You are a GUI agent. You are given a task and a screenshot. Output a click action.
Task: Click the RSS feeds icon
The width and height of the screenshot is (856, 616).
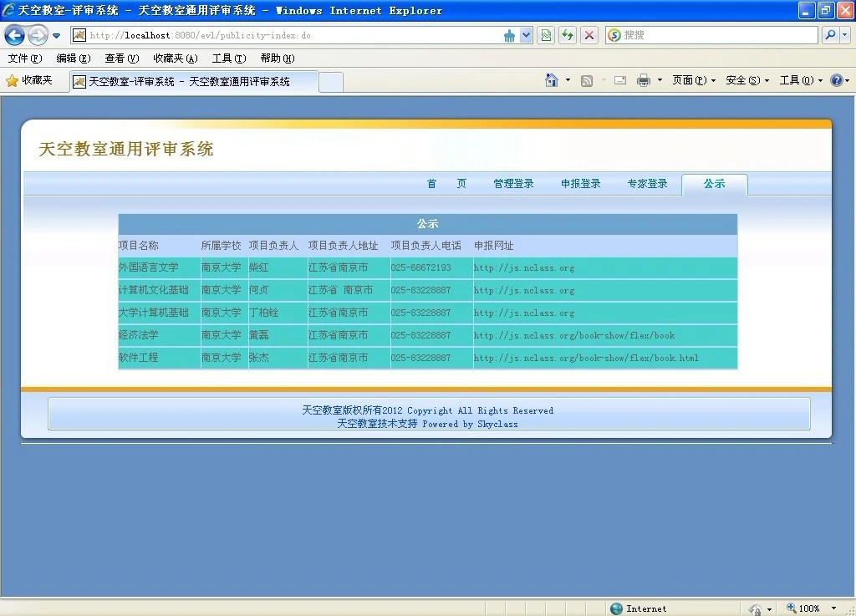tap(587, 81)
